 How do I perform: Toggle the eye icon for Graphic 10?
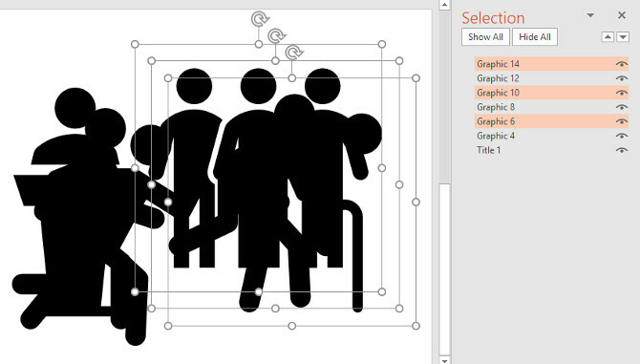621,93
